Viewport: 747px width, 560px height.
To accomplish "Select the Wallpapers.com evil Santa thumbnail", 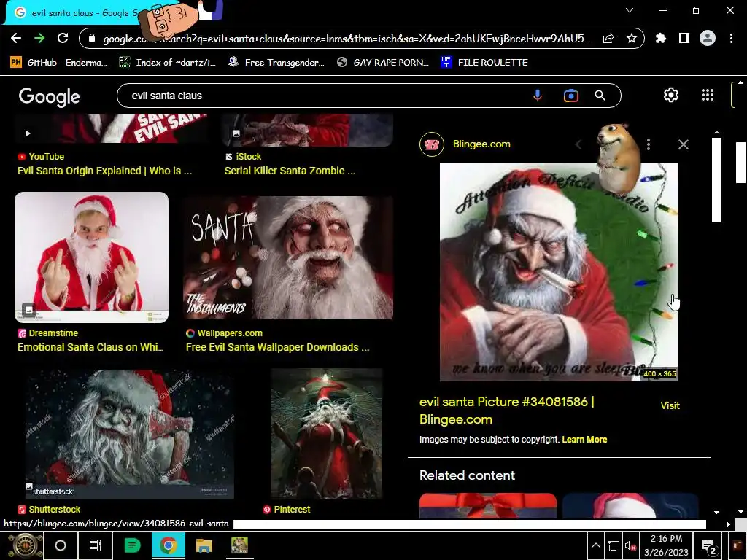I will click(288, 257).
